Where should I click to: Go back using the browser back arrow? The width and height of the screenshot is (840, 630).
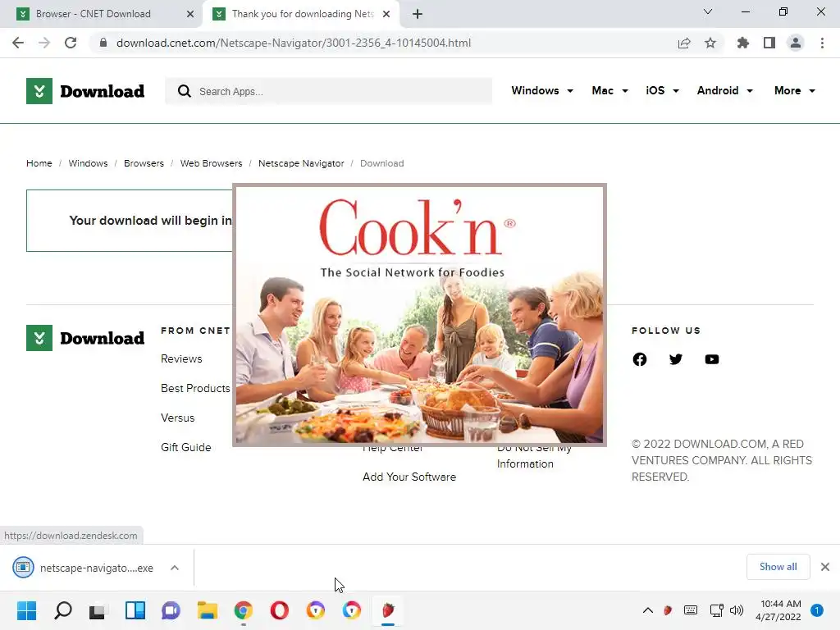(18, 43)
